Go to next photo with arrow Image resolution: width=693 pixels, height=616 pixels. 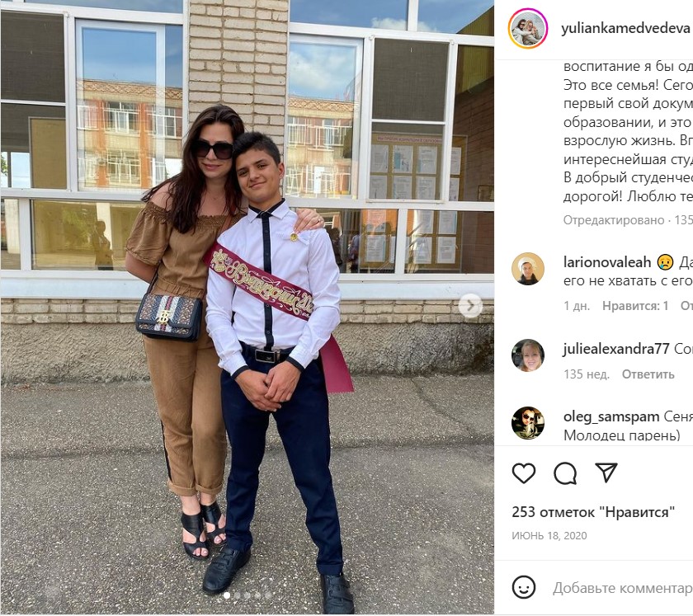click(470, 305)
